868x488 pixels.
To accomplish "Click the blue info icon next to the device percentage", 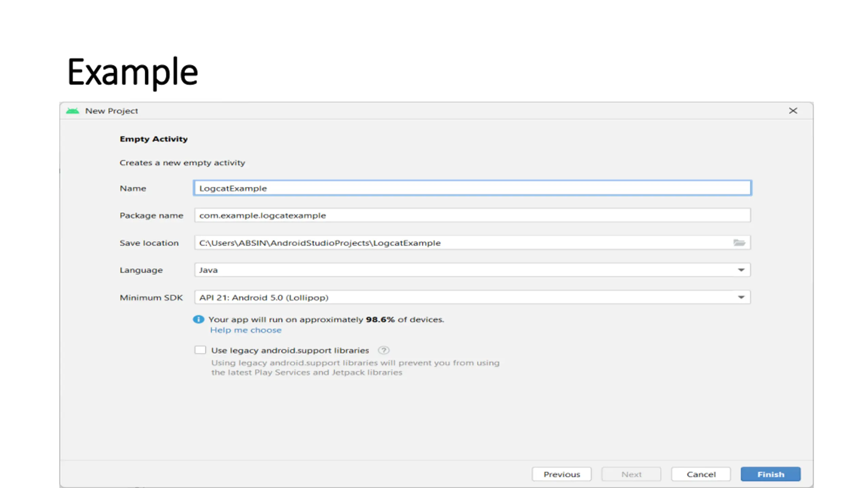I will pyautogui.click(x=198, y=319).
